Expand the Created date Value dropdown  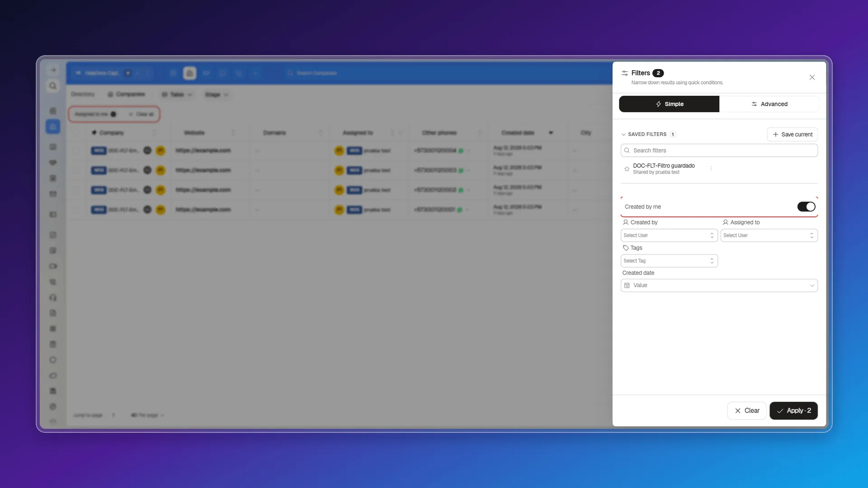[x=719, y=286]
